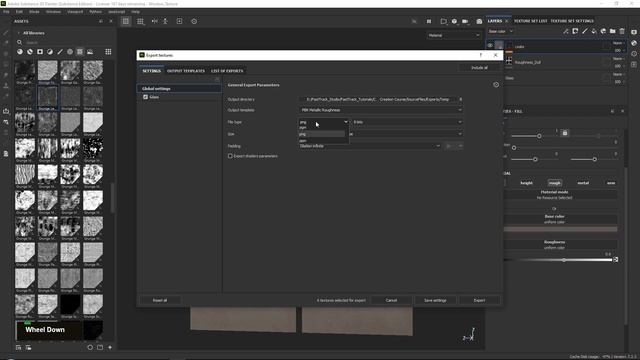This screenshot has width=640, height=360.
Task: Click the second row slider handle in Fill properties
Action: [514, 148]
